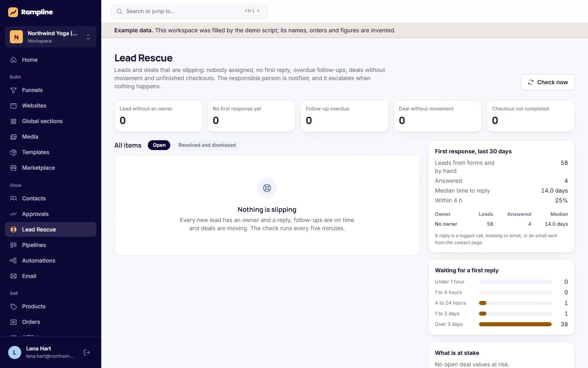Click the Over 3 days progress bar
This screenshot has width=588, height=368.
point(515,324)
